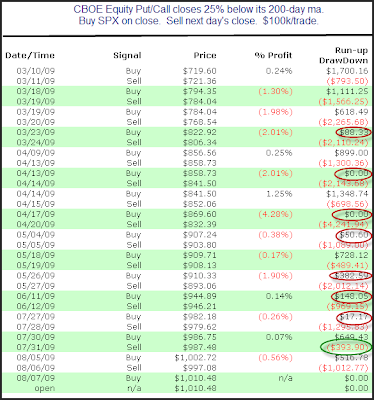
Task: Click the (0.38%) profit value
Action: tap(275, 235)
